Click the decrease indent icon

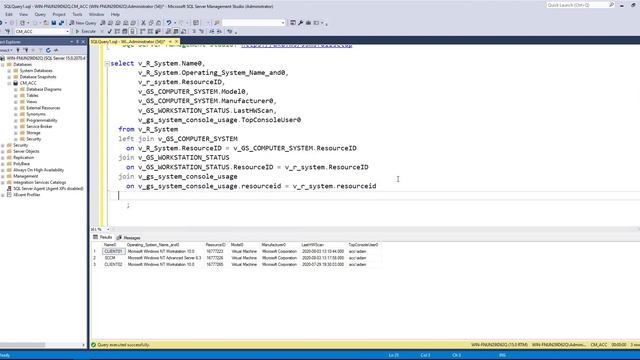[x=211, y=31]
